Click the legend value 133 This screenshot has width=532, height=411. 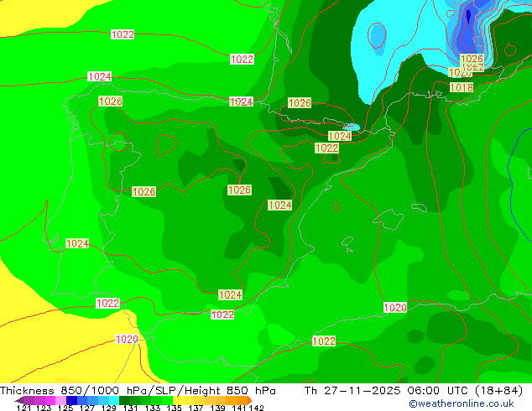[152, 408]
